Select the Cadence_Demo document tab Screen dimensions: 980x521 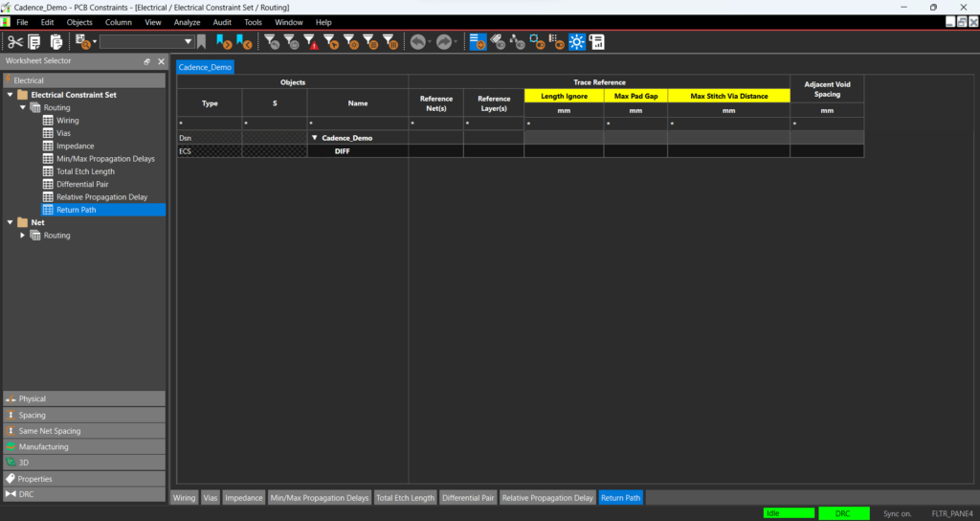pos(205,68)
